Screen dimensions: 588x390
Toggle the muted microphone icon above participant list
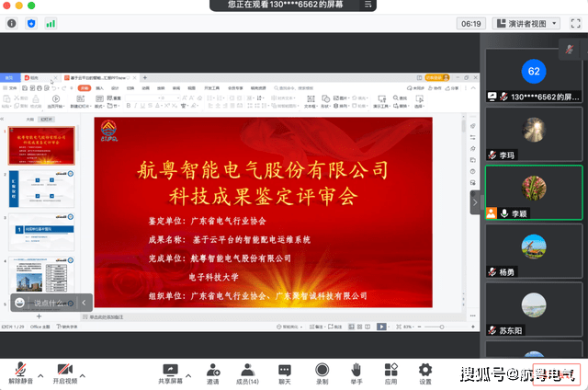tap(570, 49)
